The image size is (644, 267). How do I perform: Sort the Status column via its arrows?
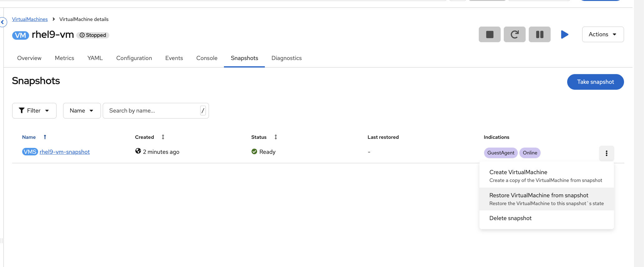276,137
